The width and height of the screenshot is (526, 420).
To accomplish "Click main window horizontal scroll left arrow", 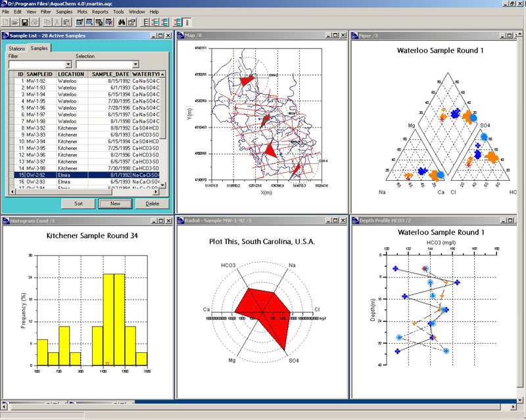I will click(5, 407).
